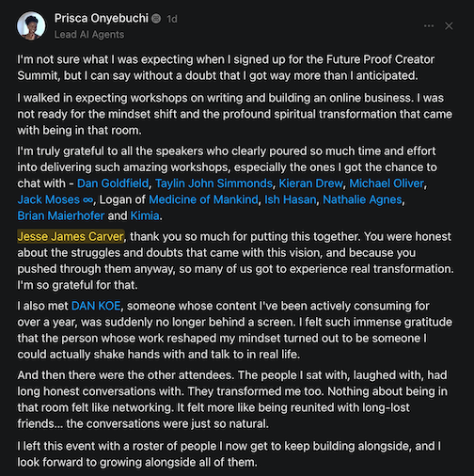Screen dimensions: 474x476
Task: Open the Michael Oliver mention link
Action: (387, 183)
